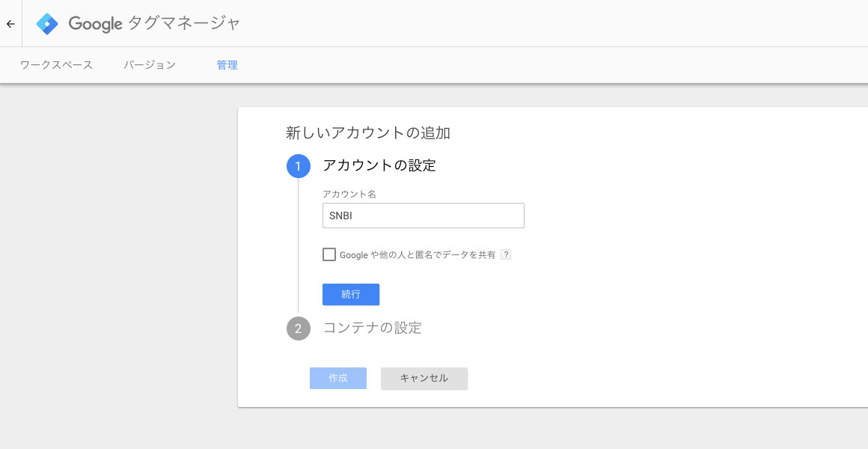Click the Google タグマネージャ title text
Image resolution: width=868 pixels, height=449 pixels.
click(154, 24)
